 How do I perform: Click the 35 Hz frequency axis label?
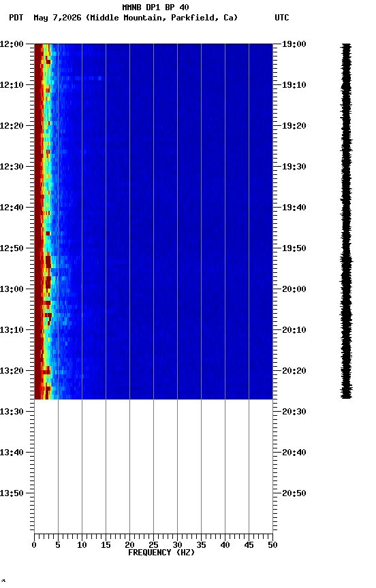(x=201, y=545)
